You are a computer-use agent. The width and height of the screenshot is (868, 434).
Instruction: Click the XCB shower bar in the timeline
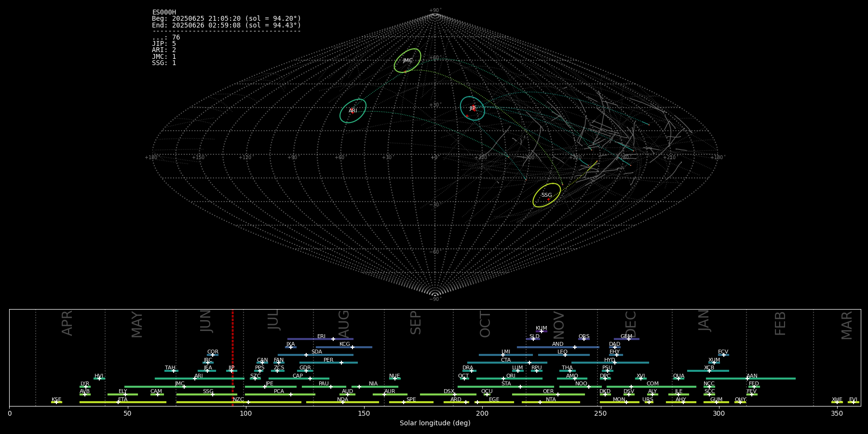(x=708, y=371)
